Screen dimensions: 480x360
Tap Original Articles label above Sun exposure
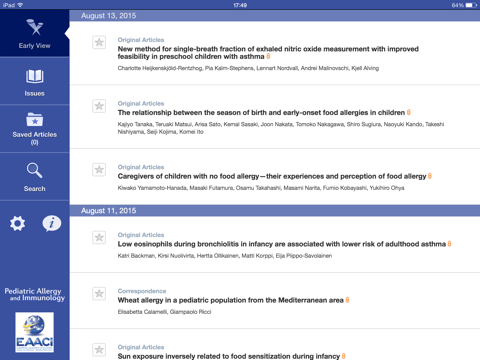click(x=141, y=347)
